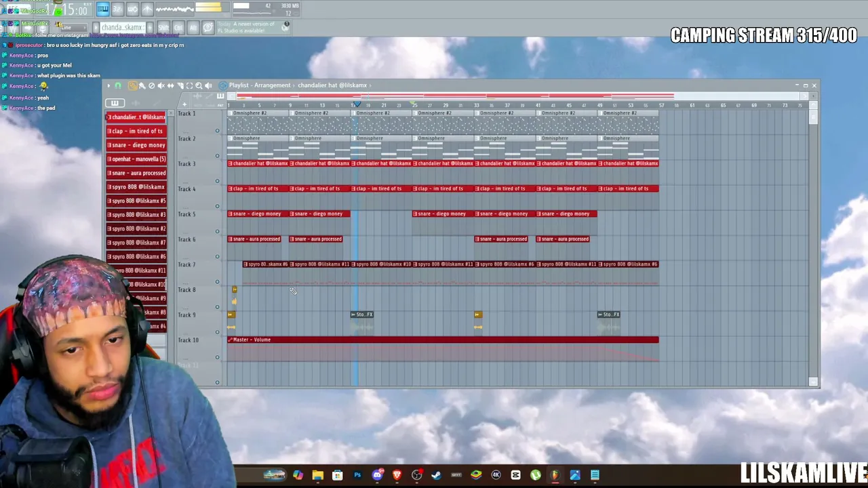
Task: Activate the Playback speaker tool in Playlist
Action: tap(209, 85)
